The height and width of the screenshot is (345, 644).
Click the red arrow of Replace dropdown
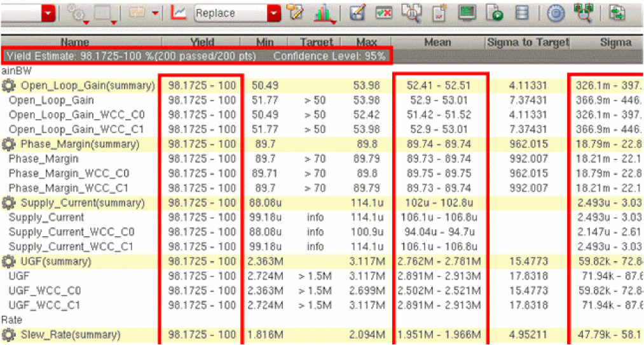pos(274,13)
